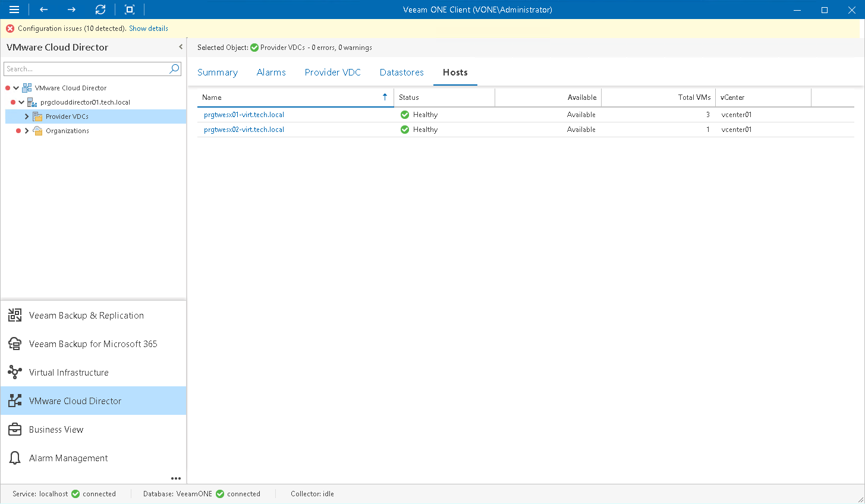Image resolution: width=865 pixels, height=504 pixels.
Task: Click Healthy status icon for prgtwesx02
Action: coord(405,130)
